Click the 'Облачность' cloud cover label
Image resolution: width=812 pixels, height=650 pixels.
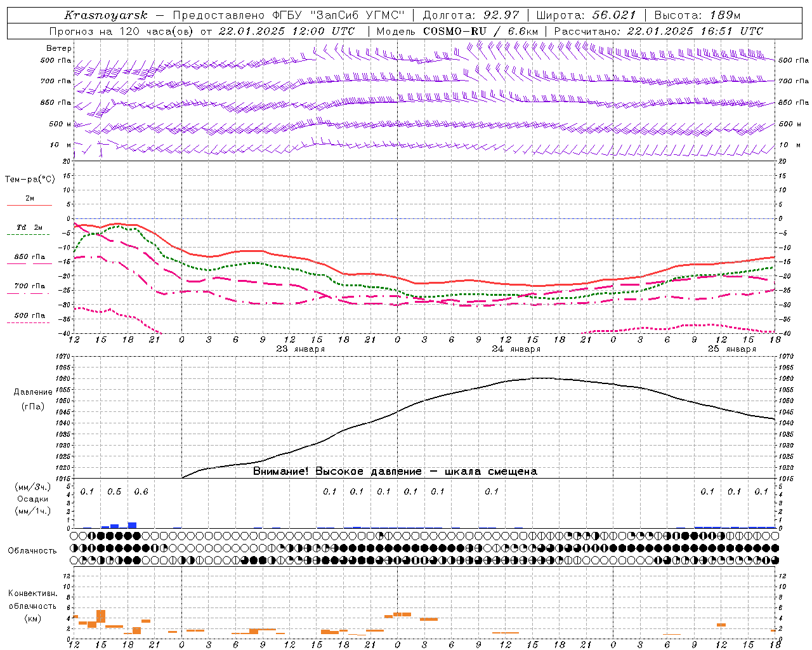point(32,551)
